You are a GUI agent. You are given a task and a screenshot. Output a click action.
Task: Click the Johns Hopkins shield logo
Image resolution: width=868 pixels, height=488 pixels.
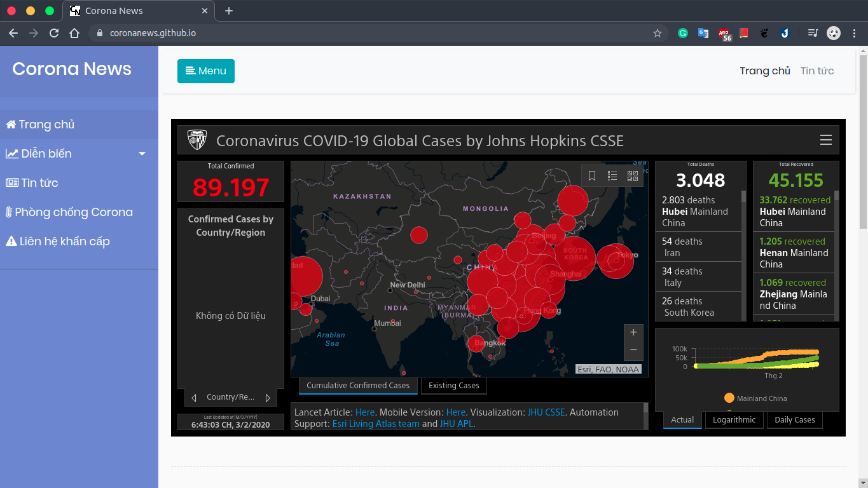196,140
